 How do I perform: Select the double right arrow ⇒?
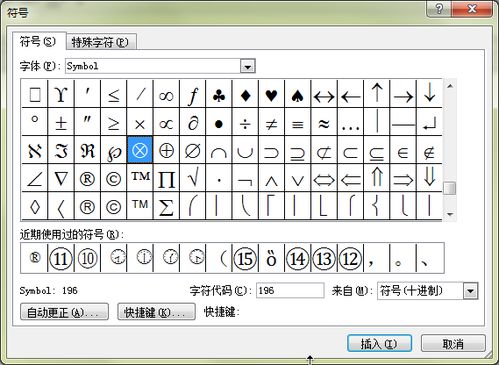403,178
